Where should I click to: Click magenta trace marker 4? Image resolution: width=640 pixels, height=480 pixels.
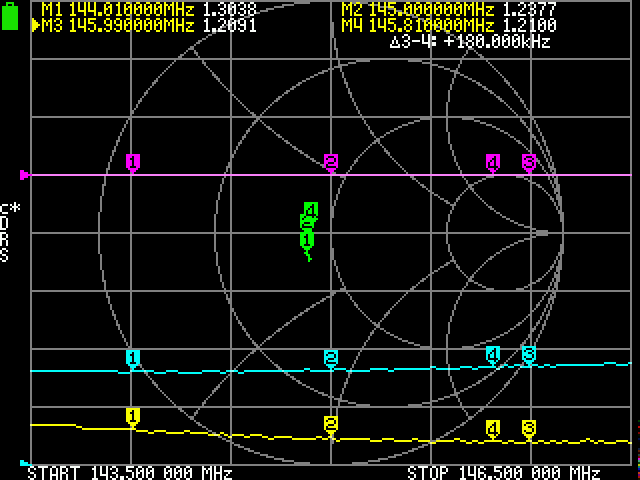pos(492,162)
